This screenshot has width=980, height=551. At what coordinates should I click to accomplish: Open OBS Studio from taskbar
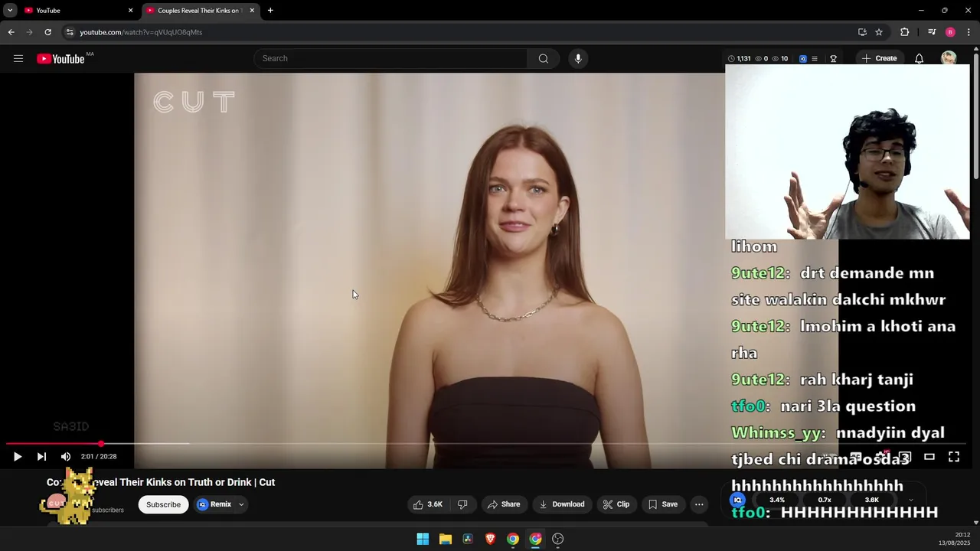click(558, 539)
